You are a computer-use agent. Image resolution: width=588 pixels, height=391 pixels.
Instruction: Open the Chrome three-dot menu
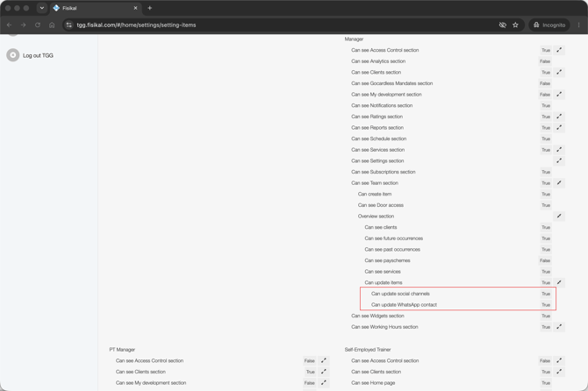[578, 25]
